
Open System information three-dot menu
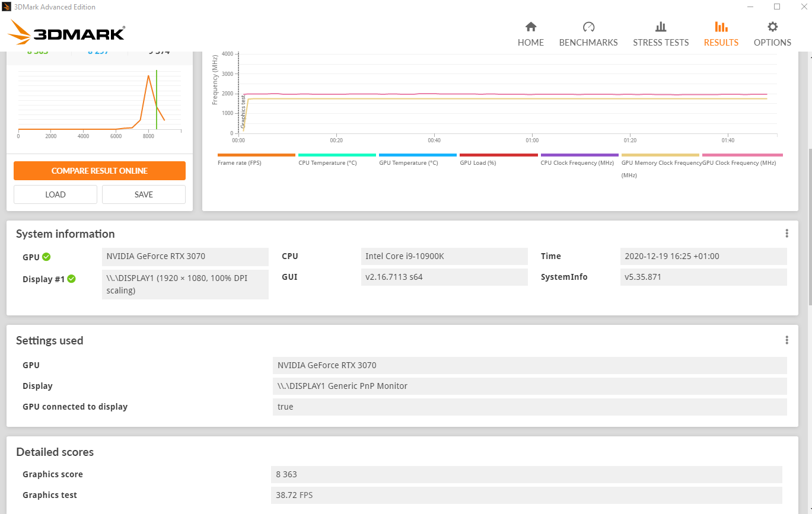pyautogui.click(x=786, y=234)
